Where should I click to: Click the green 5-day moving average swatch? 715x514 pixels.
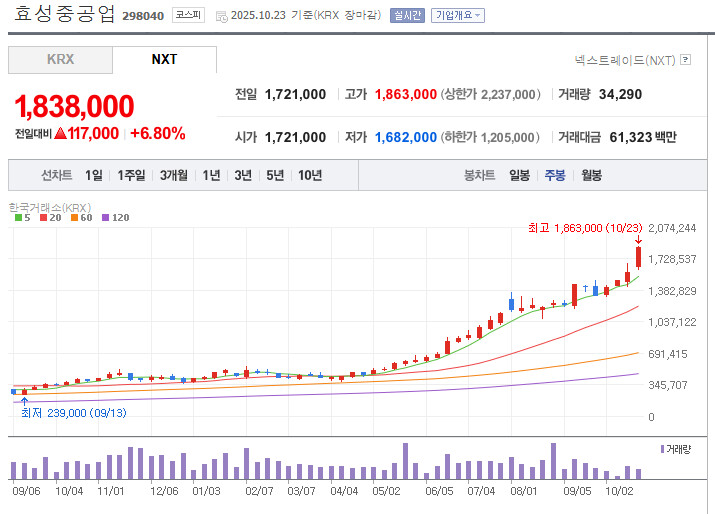[17, 217]
